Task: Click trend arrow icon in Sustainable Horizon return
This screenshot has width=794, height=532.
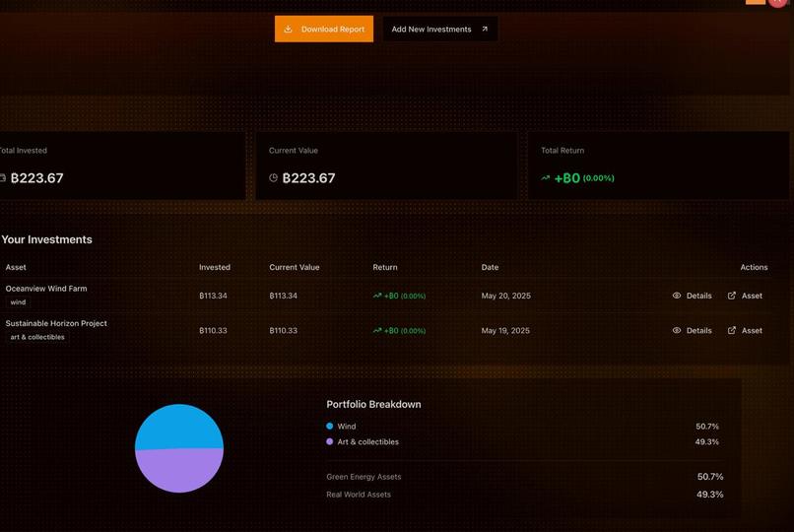Action: [377, 331]
